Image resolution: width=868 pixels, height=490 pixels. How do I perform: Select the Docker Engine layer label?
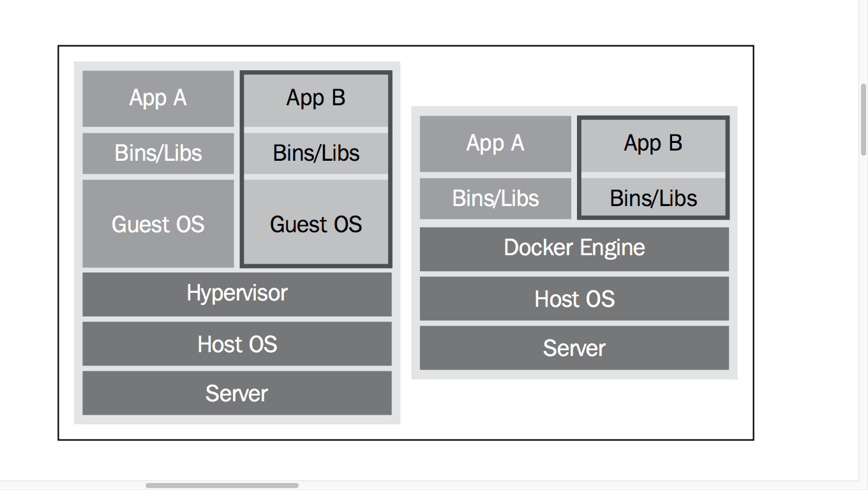click(574, 248)
